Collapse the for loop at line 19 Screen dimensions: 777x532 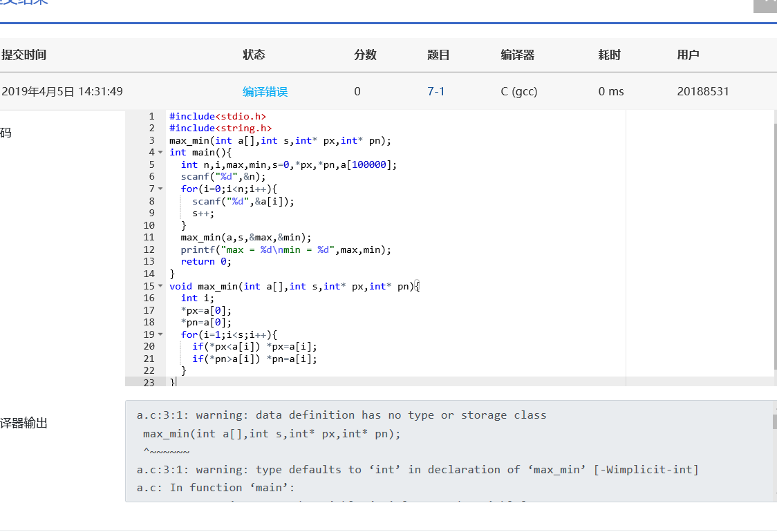[x=160, y=334]
